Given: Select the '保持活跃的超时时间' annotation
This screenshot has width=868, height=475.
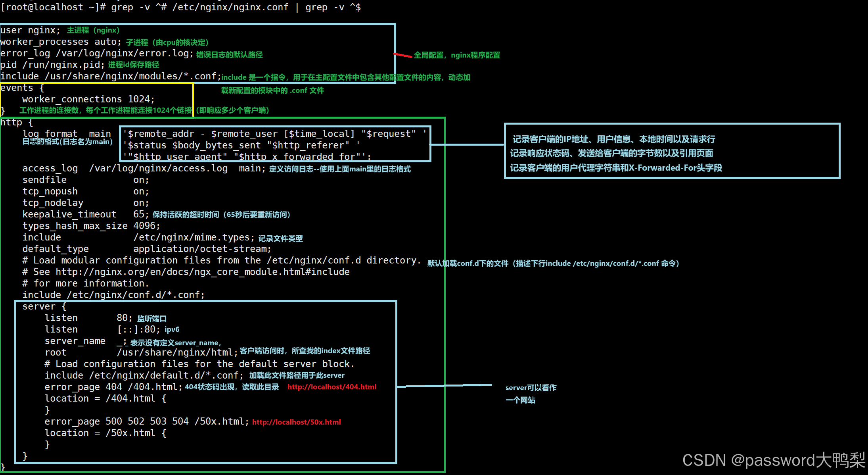Looking at the screenshot, I should [x=221, y=215].
